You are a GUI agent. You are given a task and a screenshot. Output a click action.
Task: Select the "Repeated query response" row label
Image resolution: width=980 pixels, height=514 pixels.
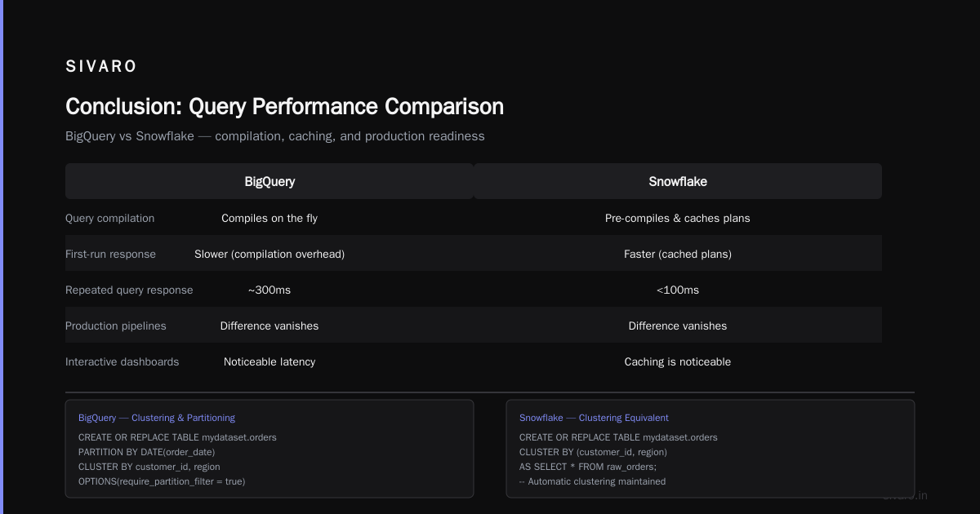click(129, 290)
